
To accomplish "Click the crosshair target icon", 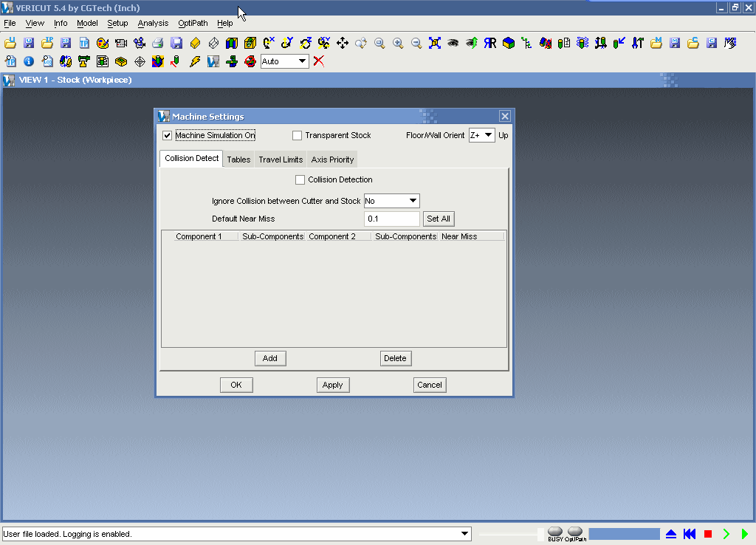I will pyautogui.click(x=140, y=61).
